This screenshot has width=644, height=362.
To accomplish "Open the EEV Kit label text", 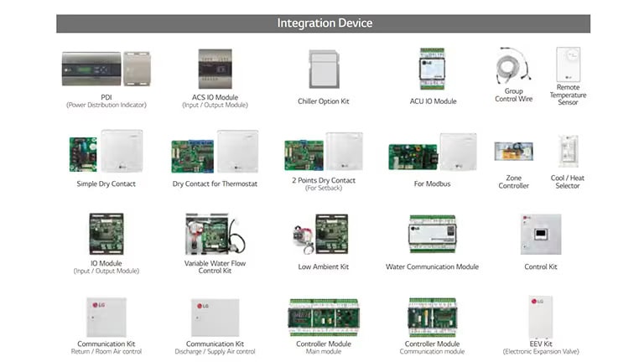I will tap(541, 344).
